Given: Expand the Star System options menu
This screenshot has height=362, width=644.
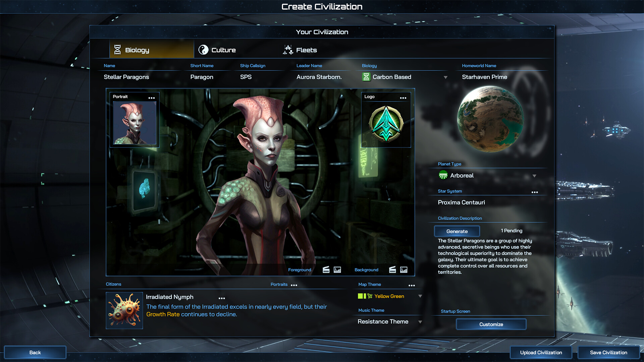Looking at the screenshot, I should [x=535, y=191].
